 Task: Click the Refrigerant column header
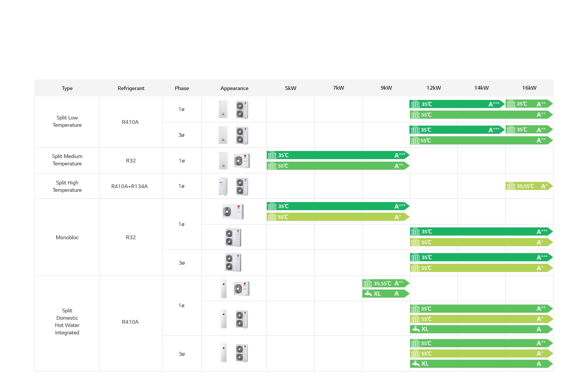131,88
